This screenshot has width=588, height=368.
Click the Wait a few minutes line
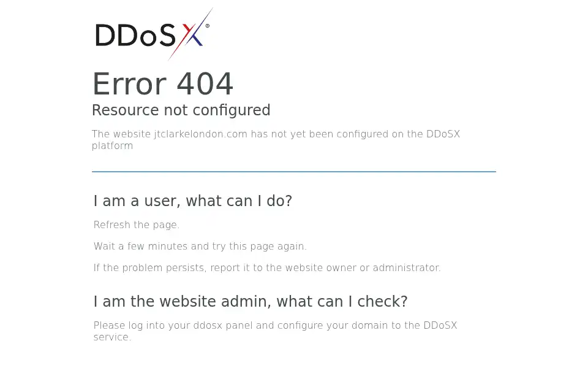200,247
